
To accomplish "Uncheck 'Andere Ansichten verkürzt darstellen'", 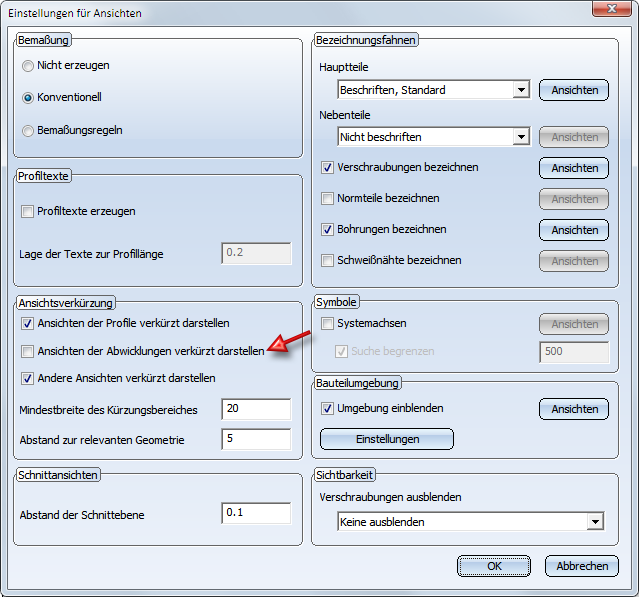I will pyautogui.click(x=27, y=379).
